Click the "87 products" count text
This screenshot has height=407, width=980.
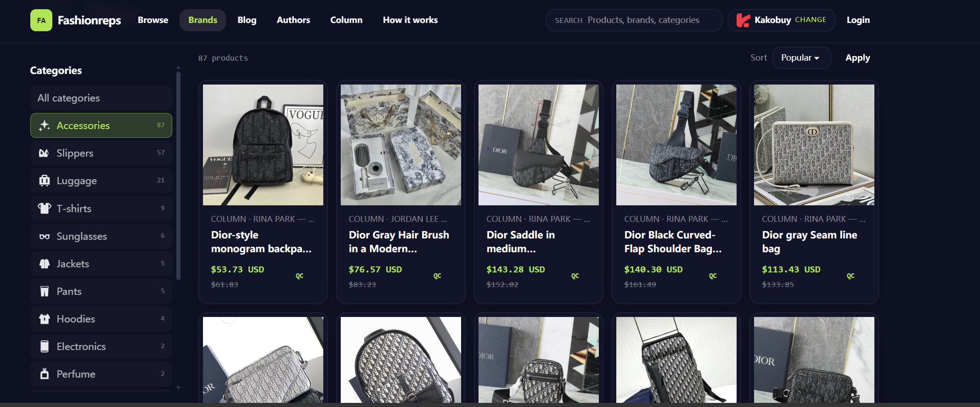[223, 58]
